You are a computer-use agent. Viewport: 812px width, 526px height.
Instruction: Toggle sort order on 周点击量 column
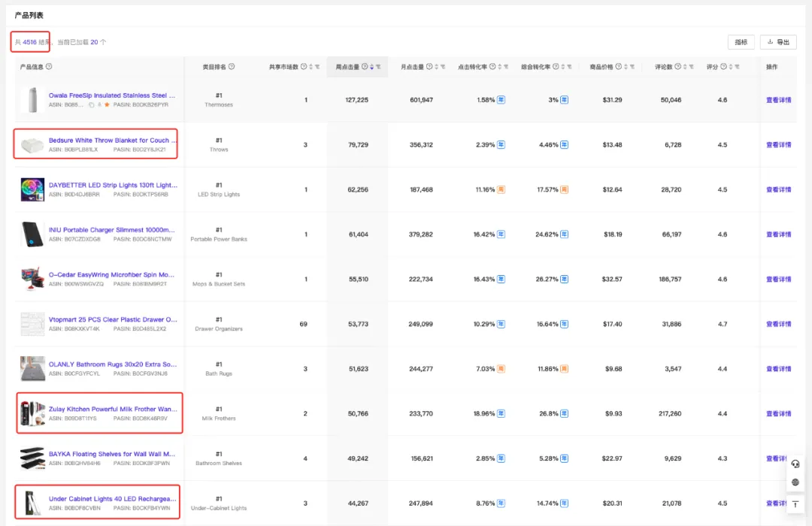point(372,67)
